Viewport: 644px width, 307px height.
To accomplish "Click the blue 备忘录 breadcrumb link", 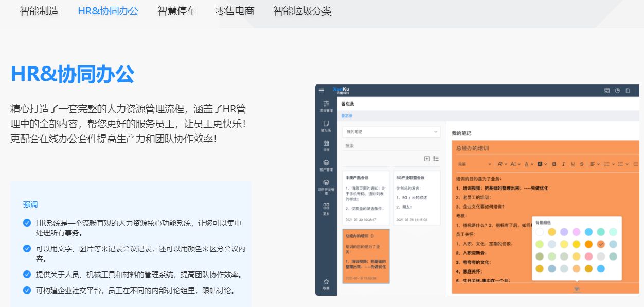I will (347, 116).
